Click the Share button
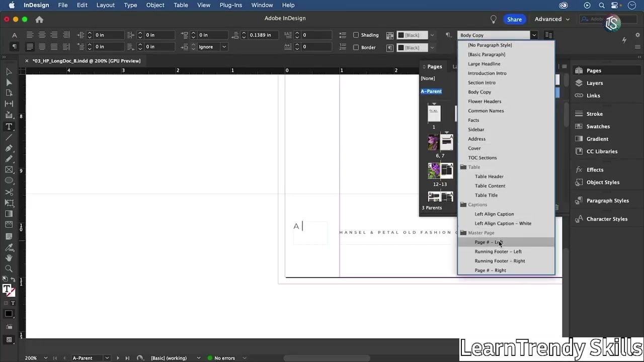644x362 pixels. (514, 19)
